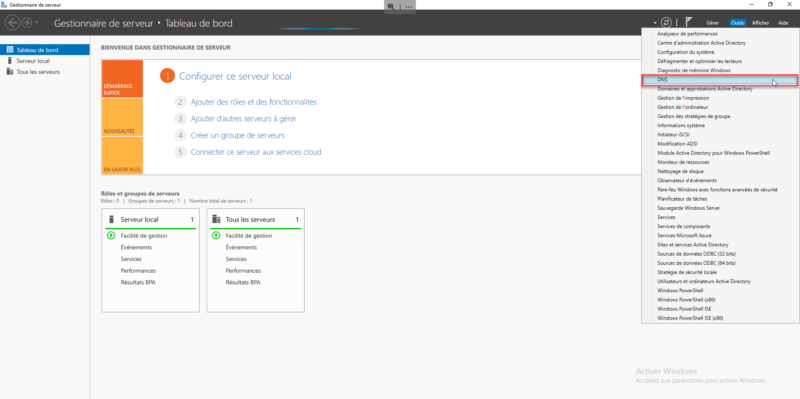
Task: Click the Gestionnaire de serveur title bar icon
Action: point(5,5)
